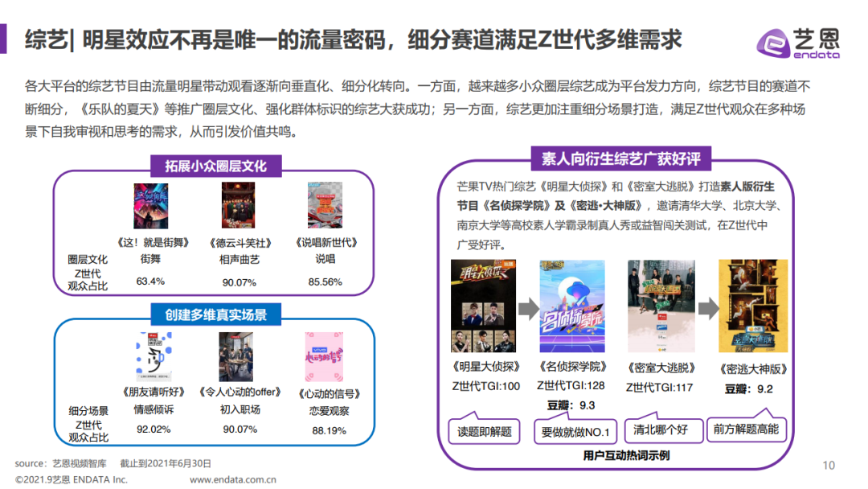The width and height of the screenshot is (868, 489).
Task: Click the Z世代TGI:128 value
Action: pos(571,385)
